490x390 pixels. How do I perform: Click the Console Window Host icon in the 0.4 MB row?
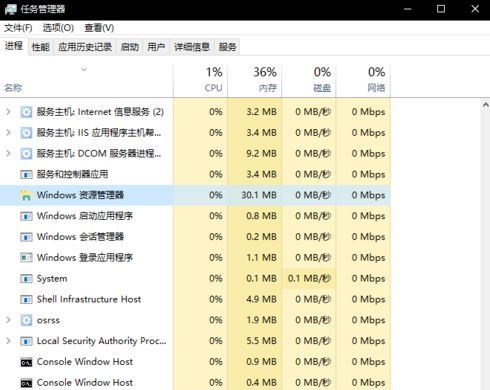[x=26, y=383]
